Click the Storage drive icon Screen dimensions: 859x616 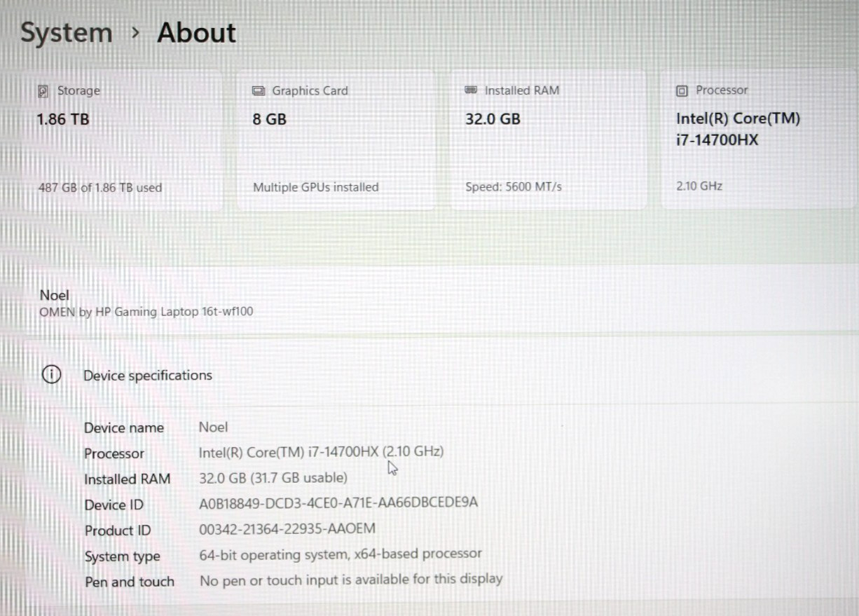[x=43, y=91]
